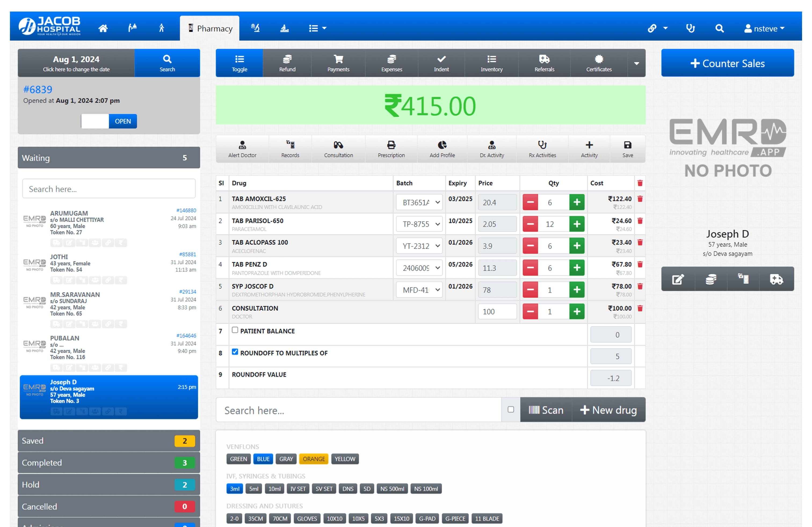This screenshot has height=527, width=812.
Task: Click the Counter Sales button
Action: 727,63
